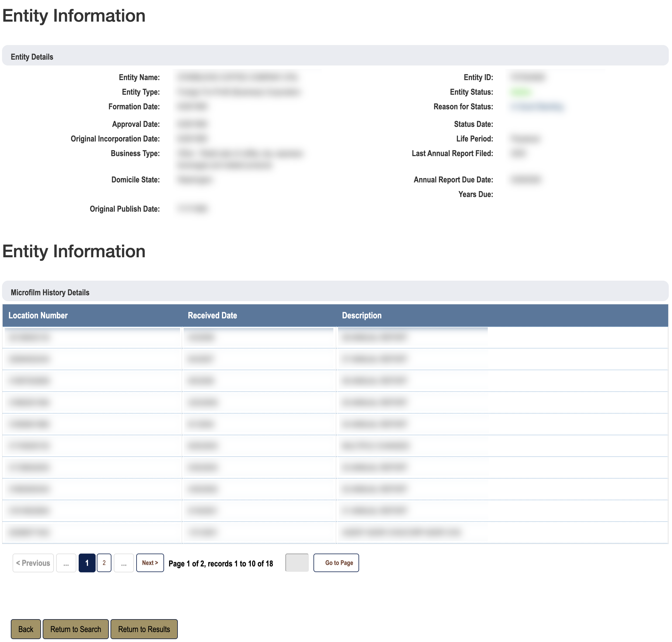Click the left ellipsis pagination button
Screen dimensions: 672x642
point(66,562)
